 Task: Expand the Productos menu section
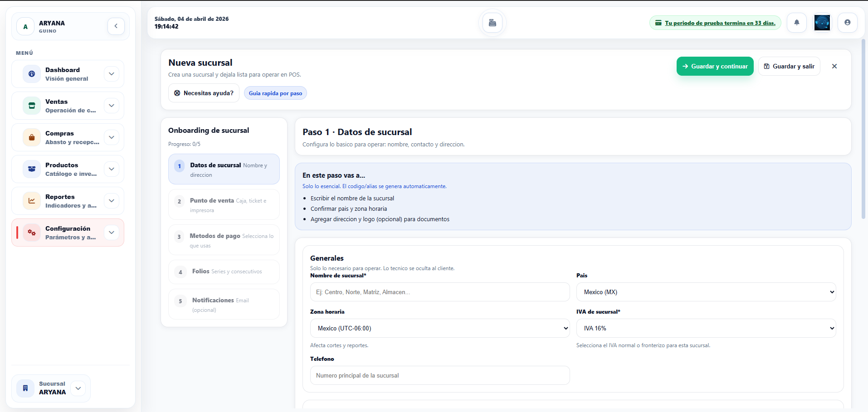click(111, 169)
